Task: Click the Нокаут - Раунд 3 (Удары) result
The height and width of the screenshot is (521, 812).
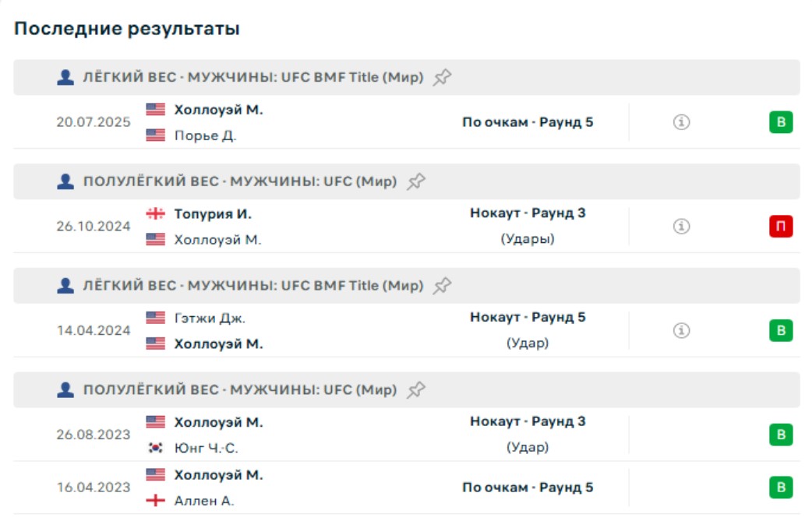Action: click(528, 226)
